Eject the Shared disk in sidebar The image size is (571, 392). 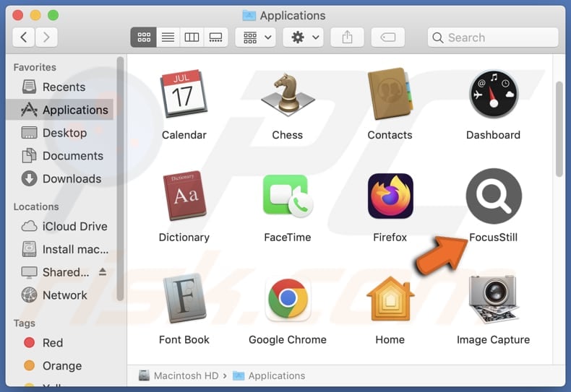tap(103, 272)
